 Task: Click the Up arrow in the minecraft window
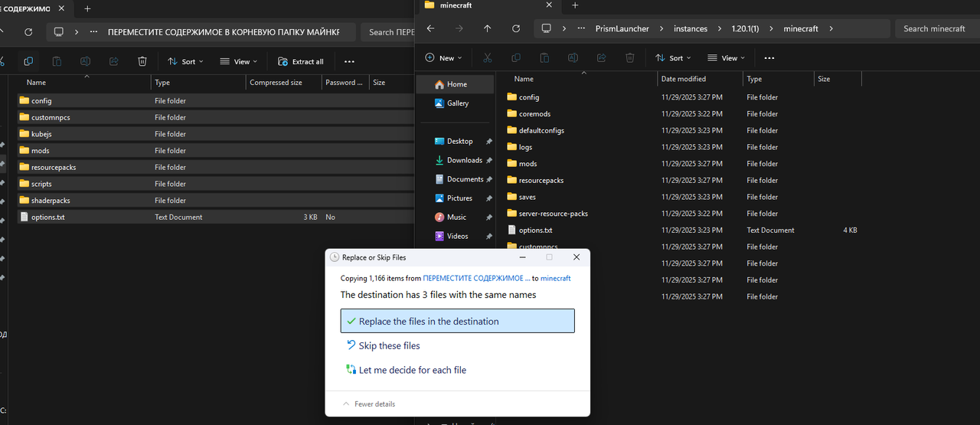488,28
